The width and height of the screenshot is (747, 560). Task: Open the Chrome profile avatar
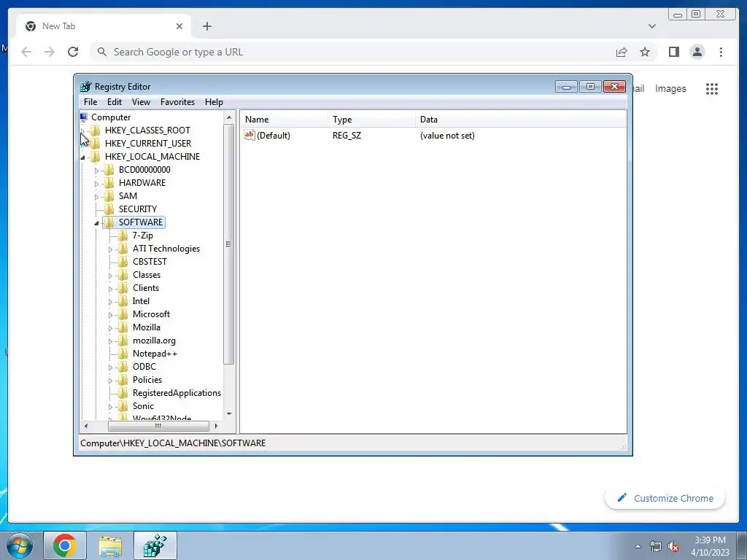coord(697,52)
